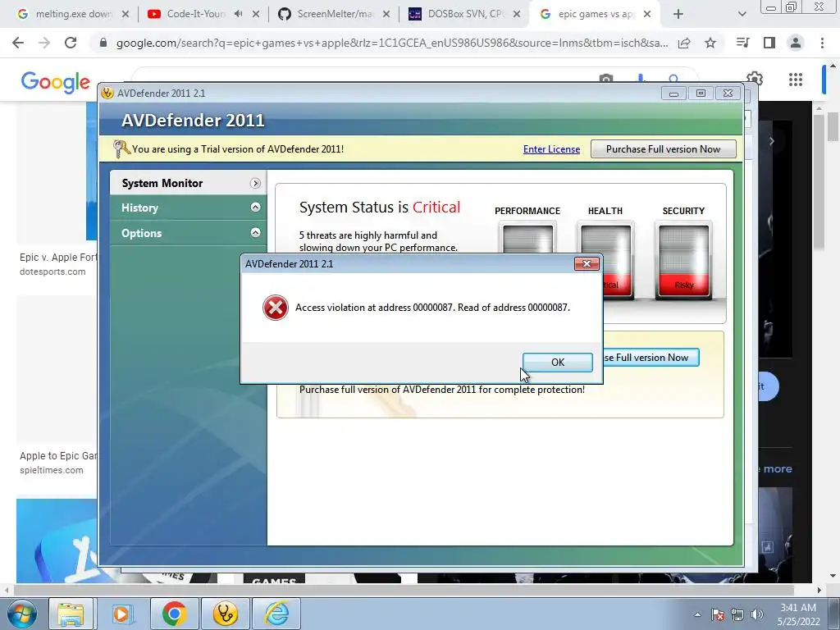Click the keys icon in the trial bar
The height and width of the screenshot is (630, 840).
pos(121,149)
